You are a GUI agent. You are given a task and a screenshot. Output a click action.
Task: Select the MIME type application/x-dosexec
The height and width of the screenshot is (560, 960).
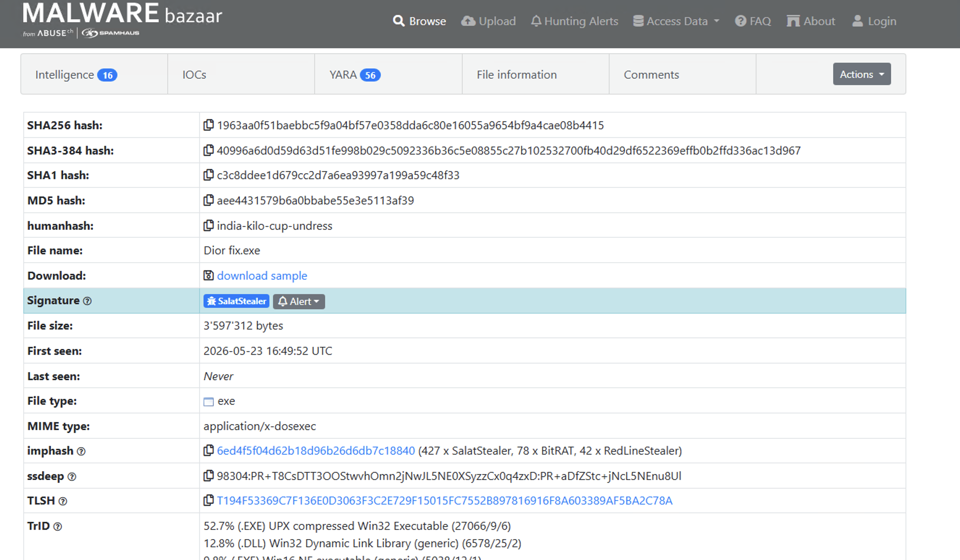(260, 427)
